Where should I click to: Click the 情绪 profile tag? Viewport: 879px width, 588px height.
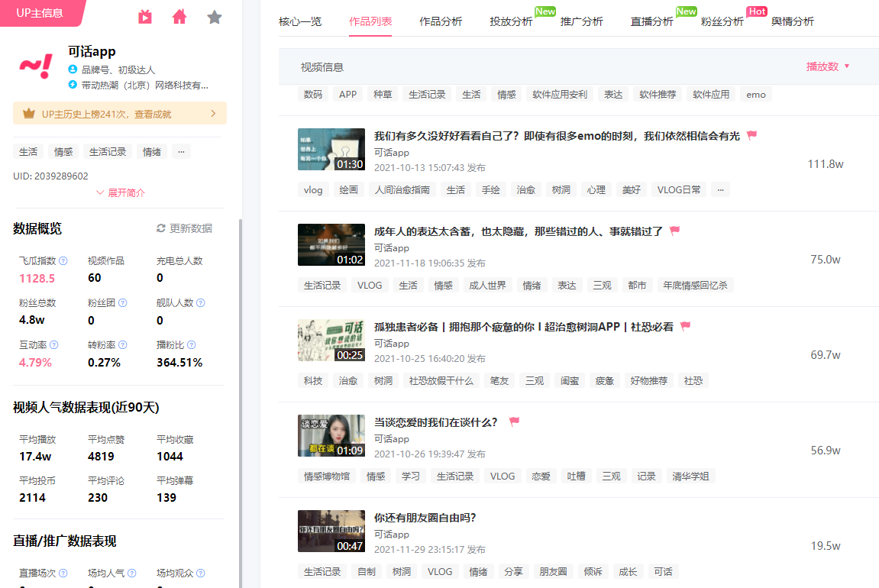(152, 151)
